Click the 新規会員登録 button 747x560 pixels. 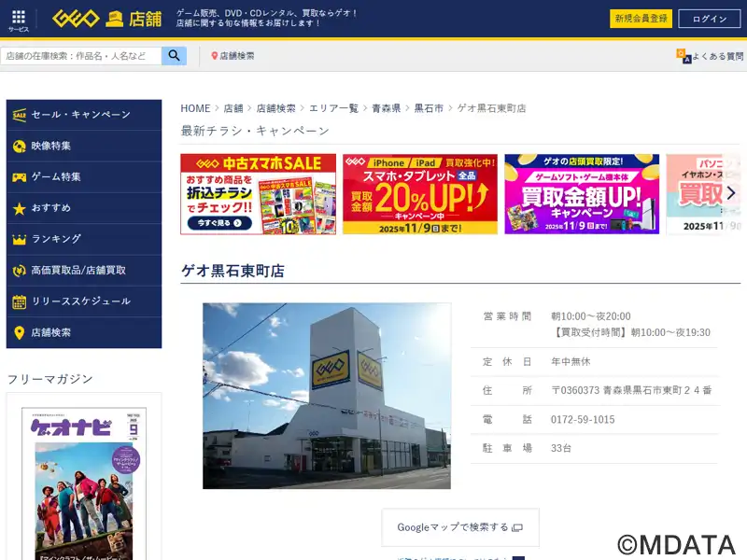tap(641, 19)
